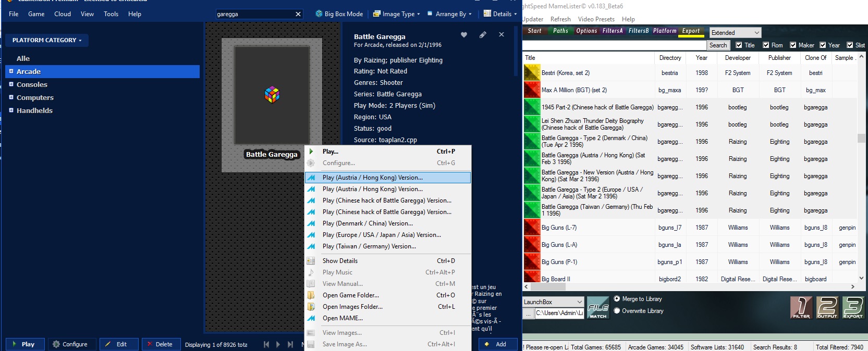Select Play in the context menu
Screen dimensions: 868x351
(x=388, y=152)
